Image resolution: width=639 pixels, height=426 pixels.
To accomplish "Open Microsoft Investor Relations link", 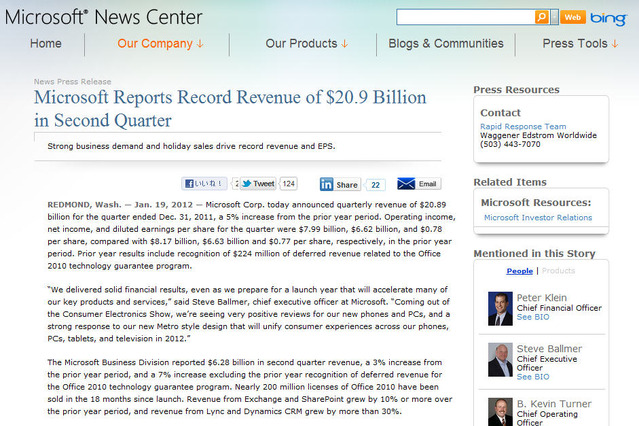I will (538, 218).
